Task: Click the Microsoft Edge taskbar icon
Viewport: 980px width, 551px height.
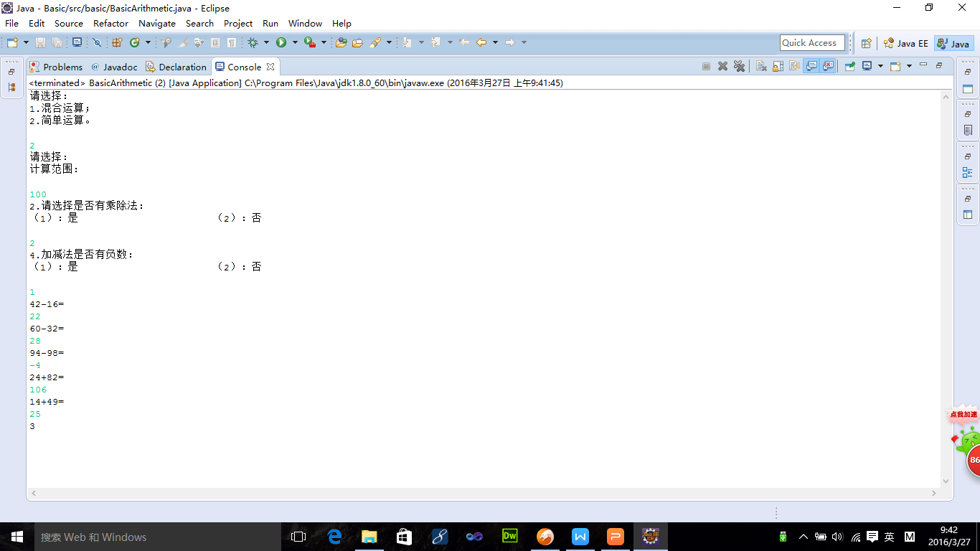Action: (334, 537)
